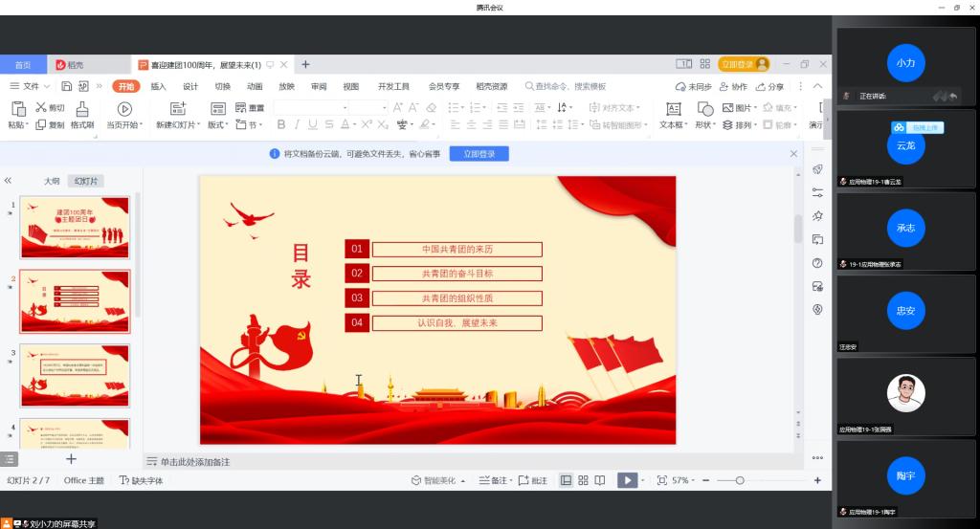This screenshot has height=529, width=980.
Task: Switch to slide sorter view icon
Action: (x=583, y=480)
